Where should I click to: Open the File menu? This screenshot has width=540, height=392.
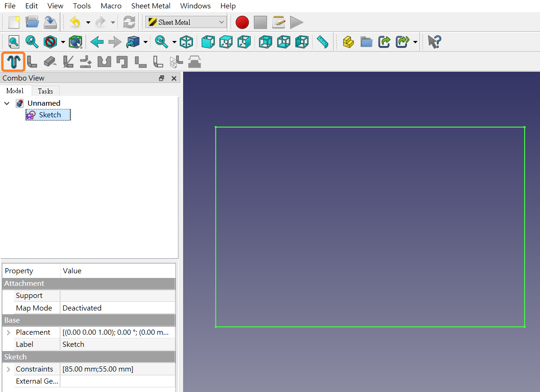(x=10, y=6)
